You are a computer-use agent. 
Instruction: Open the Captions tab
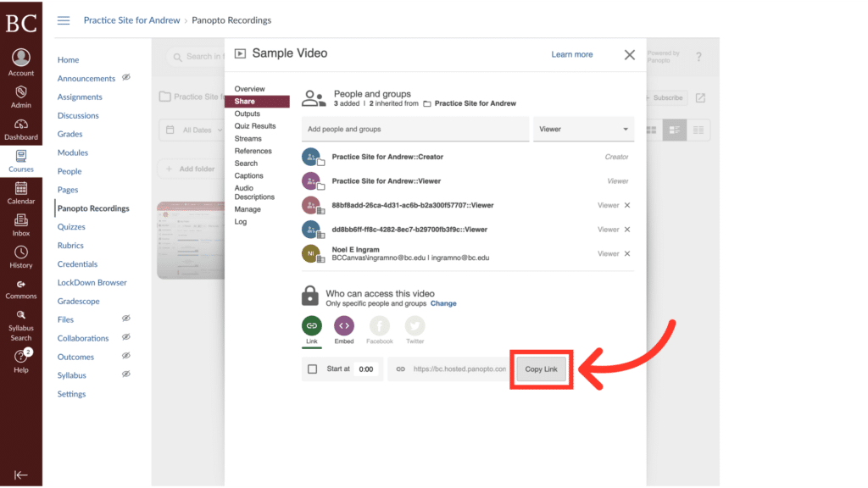(x=248, y=176)
